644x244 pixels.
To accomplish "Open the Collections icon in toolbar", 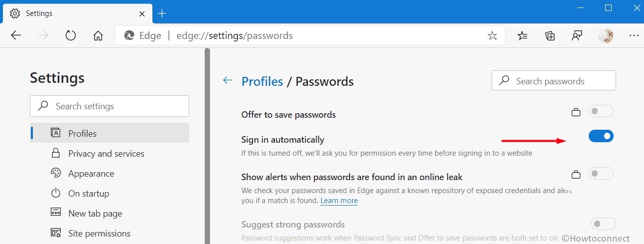I will pyautogui.click(x=550, y=35).
